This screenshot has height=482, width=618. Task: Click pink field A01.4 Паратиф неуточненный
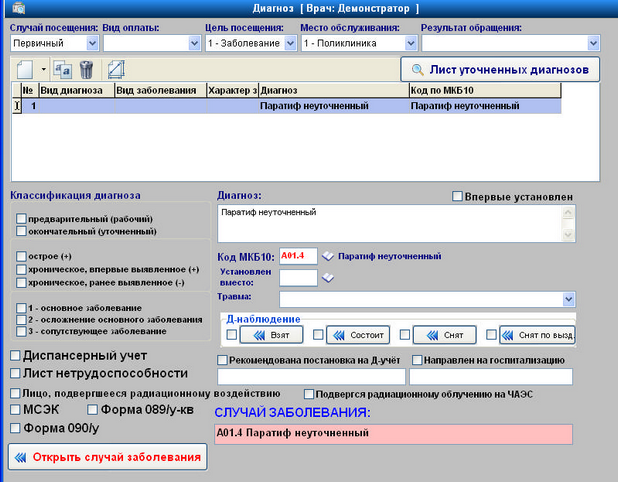(x=393, y=434)
